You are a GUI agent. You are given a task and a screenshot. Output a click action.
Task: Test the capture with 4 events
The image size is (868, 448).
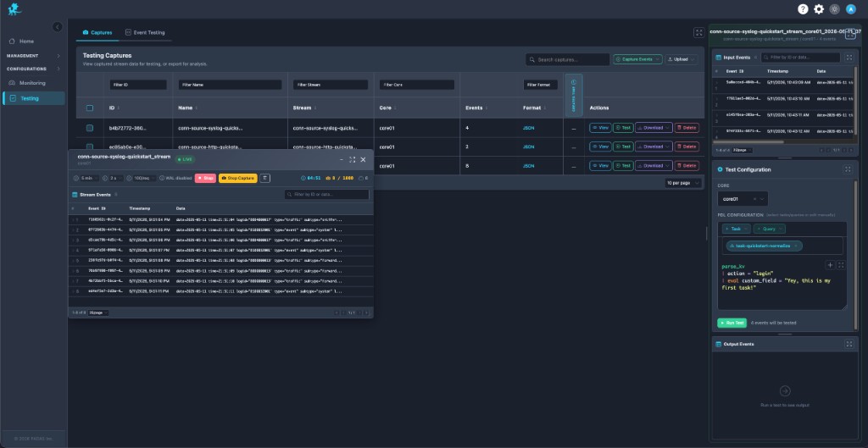tap(623, 128)
